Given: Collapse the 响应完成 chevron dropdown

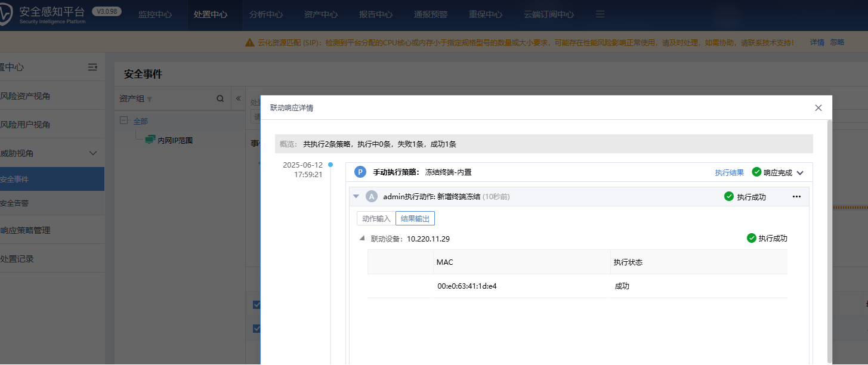Looking at the screenshot, I should pos(800,173).
